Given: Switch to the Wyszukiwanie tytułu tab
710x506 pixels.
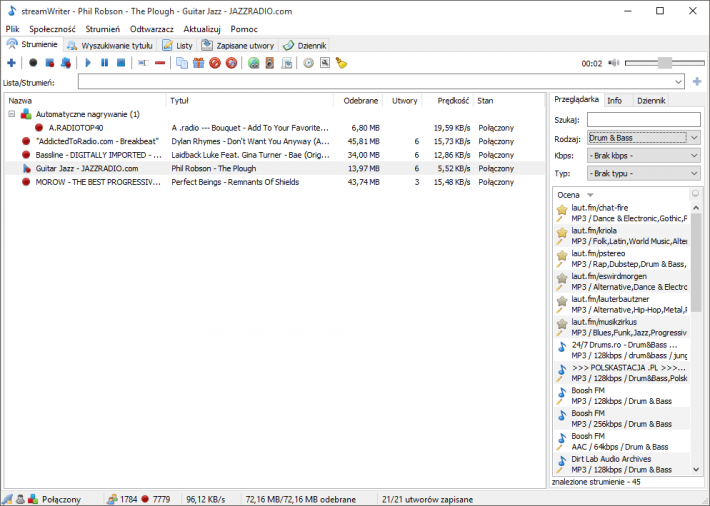Looking at the screenshot, I should [110, 45].
